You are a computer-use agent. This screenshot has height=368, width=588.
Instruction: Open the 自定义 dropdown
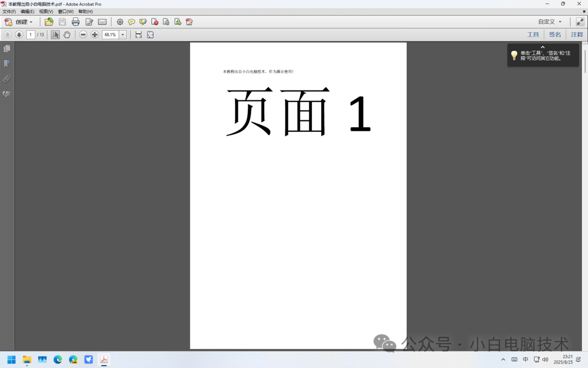click(x=550, y=22)
